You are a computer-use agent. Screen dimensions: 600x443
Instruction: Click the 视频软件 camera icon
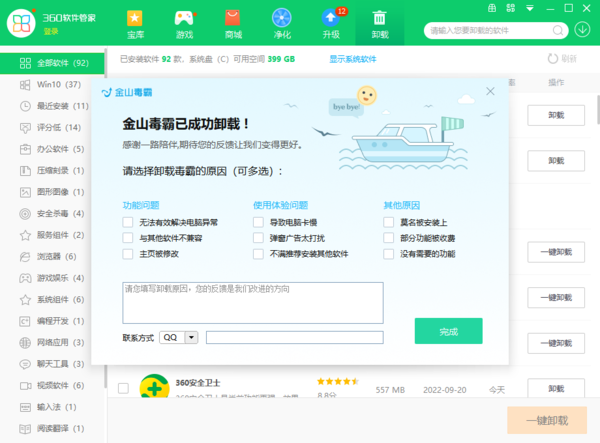(25, 386)
